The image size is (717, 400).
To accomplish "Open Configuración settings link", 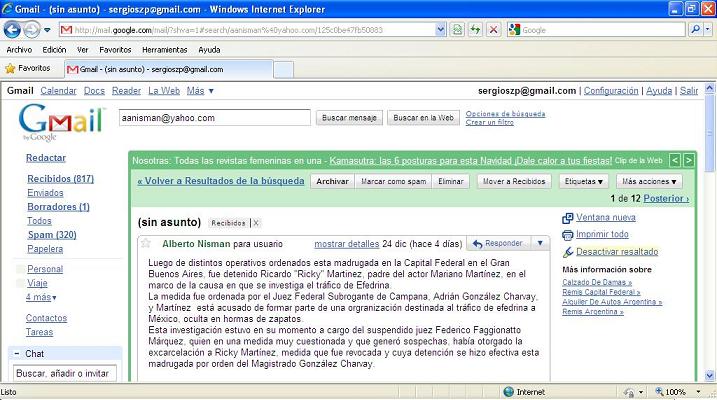I will tap(611, 91).
